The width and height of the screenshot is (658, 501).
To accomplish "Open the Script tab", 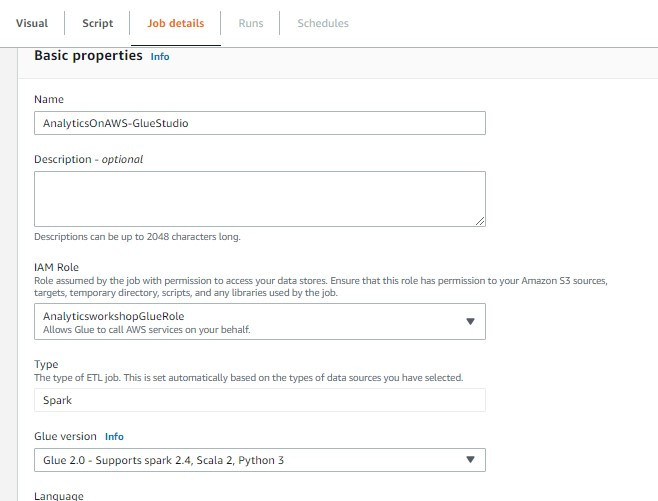I will tap(98, 23).
